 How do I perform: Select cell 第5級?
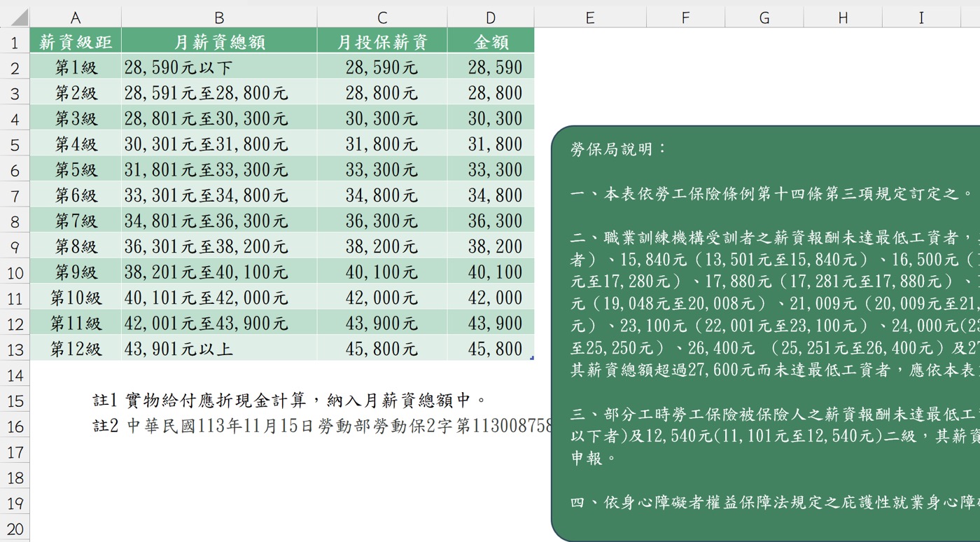pyautogui.click(x=76, y=169)
